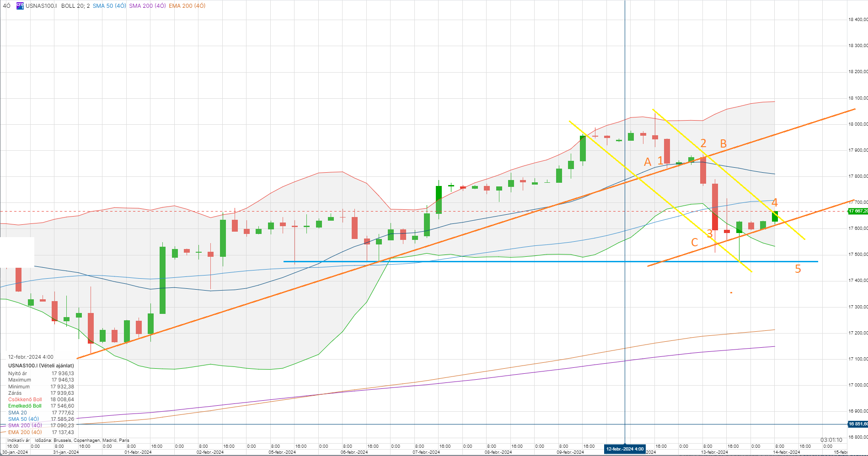Click the Emelkedő Boll legend label

(25, 406)
